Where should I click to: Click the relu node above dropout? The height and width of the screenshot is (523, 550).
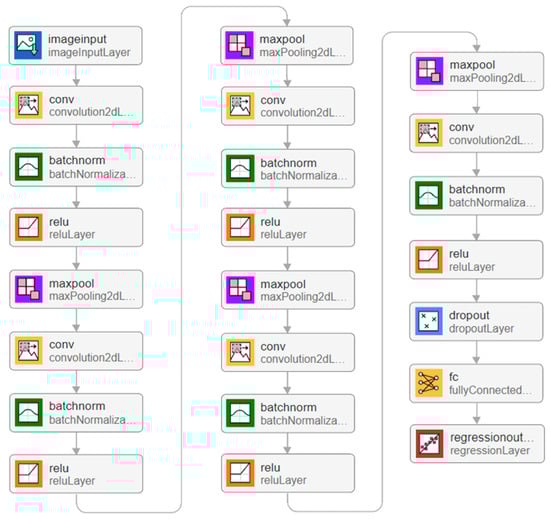point(476,260)
